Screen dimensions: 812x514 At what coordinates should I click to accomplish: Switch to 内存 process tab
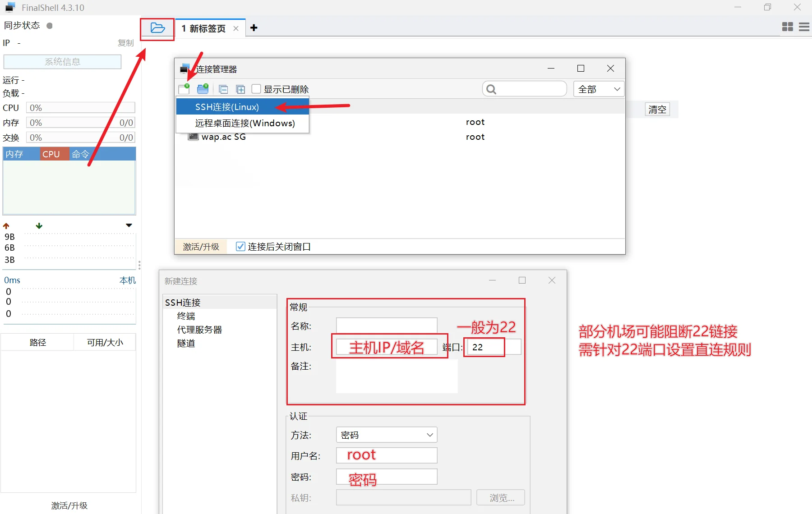point(21,154)
